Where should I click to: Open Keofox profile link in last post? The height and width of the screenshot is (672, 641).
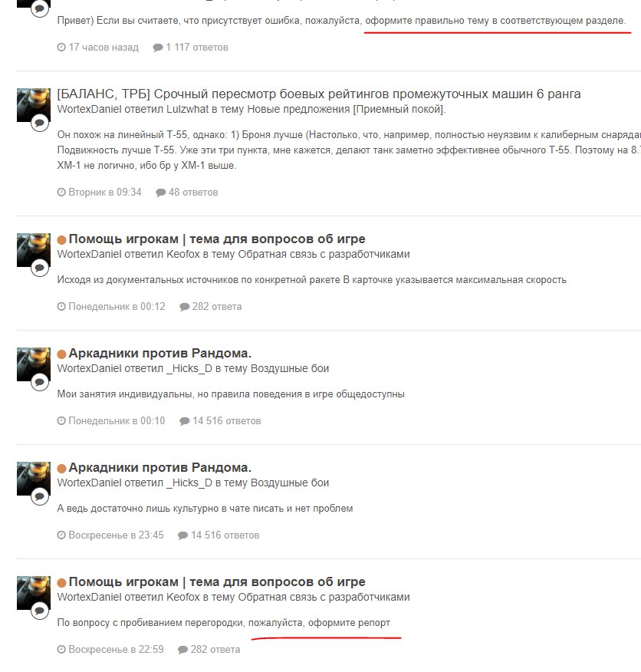coord(183,597)
